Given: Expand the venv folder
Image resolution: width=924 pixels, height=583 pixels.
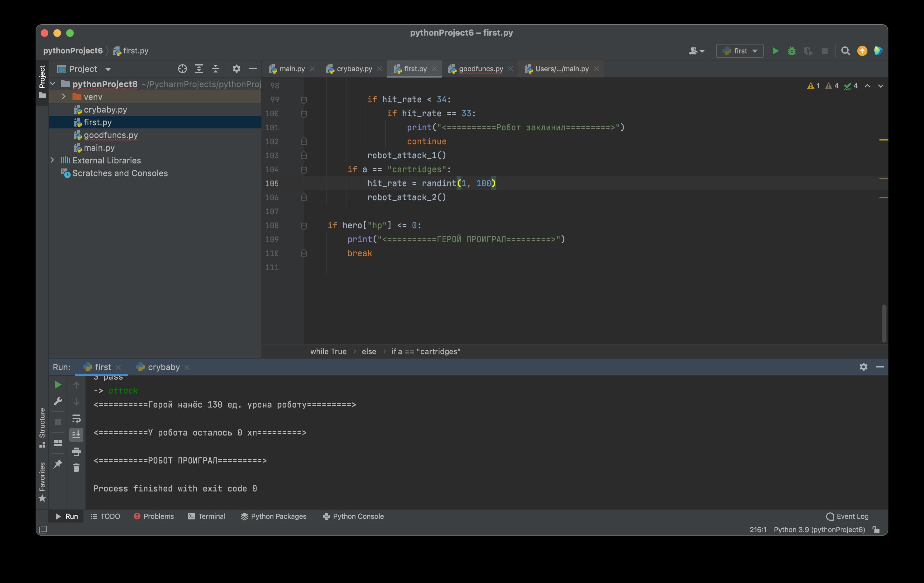Looking at the screenshot, I should 64,97.
